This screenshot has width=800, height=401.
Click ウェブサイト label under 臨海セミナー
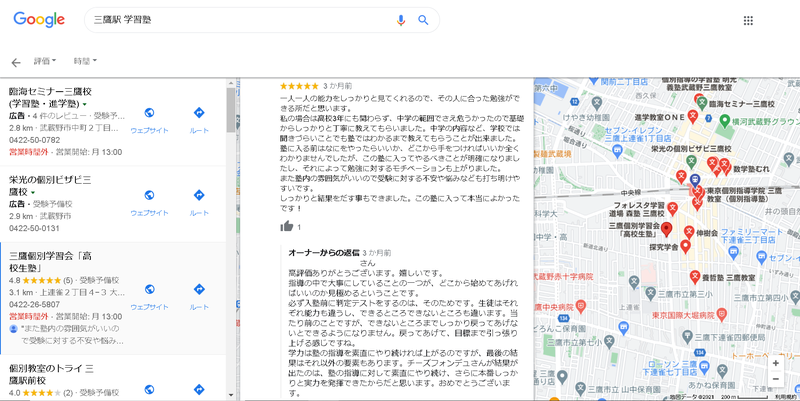pyautogui.click(x=149, y=130)
